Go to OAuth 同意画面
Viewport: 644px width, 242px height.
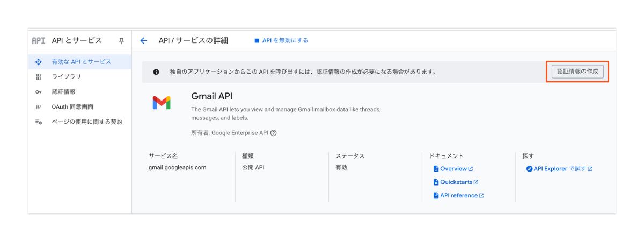[x=72, y=107]
